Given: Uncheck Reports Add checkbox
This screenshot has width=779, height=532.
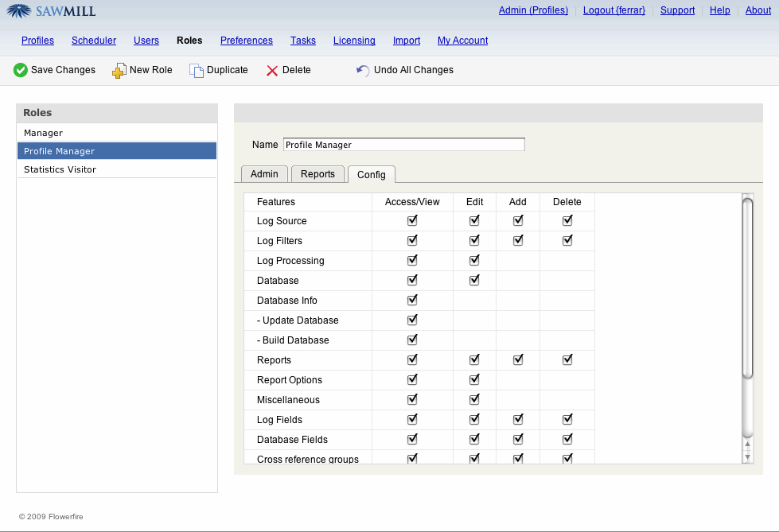Looking at the screenshot, I should 518,359.
